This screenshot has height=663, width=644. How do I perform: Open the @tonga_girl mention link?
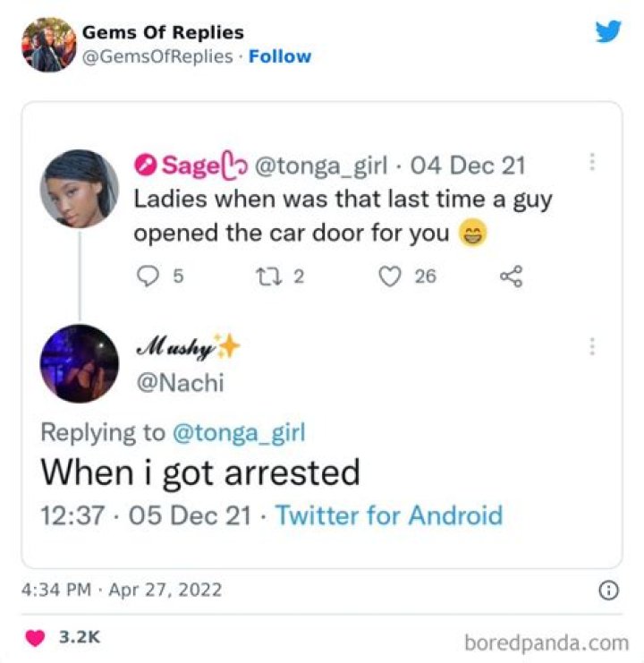coord(239,433)
